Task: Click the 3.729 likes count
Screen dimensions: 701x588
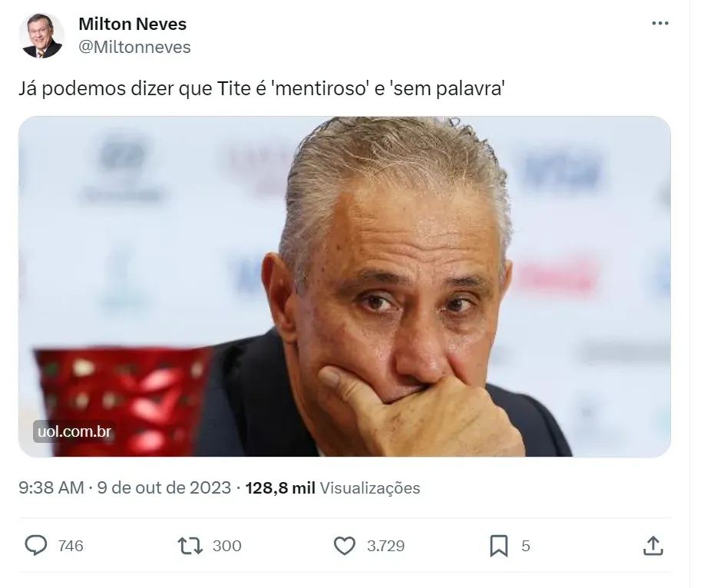Action: point(385,546)
